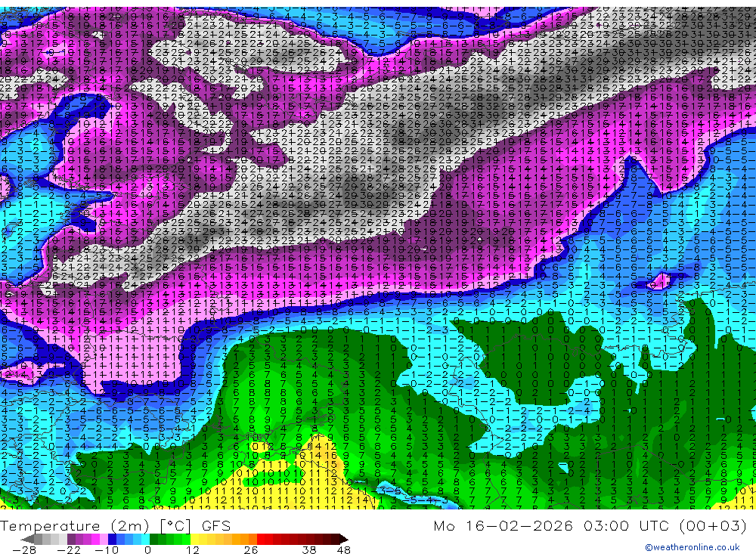Image resolution: width=756 pixels, height=554 pixels.
Task: Click the '38' legend label
Action: [309, 550]
